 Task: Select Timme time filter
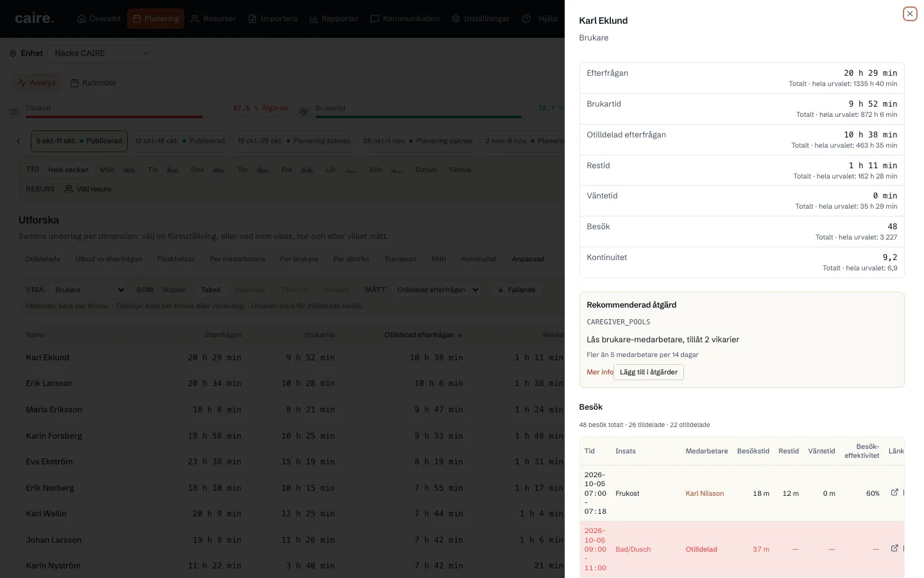coord(459,170)
